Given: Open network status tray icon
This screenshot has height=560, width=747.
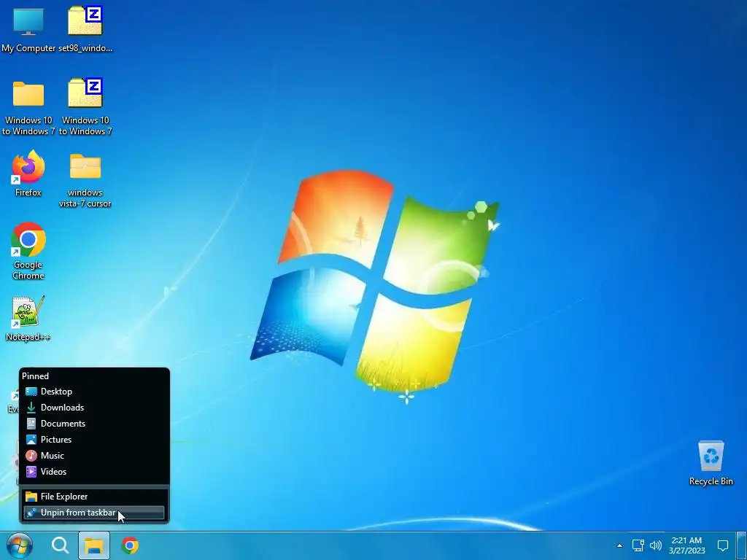Looking at the screenshot, I should pos(638,545).
